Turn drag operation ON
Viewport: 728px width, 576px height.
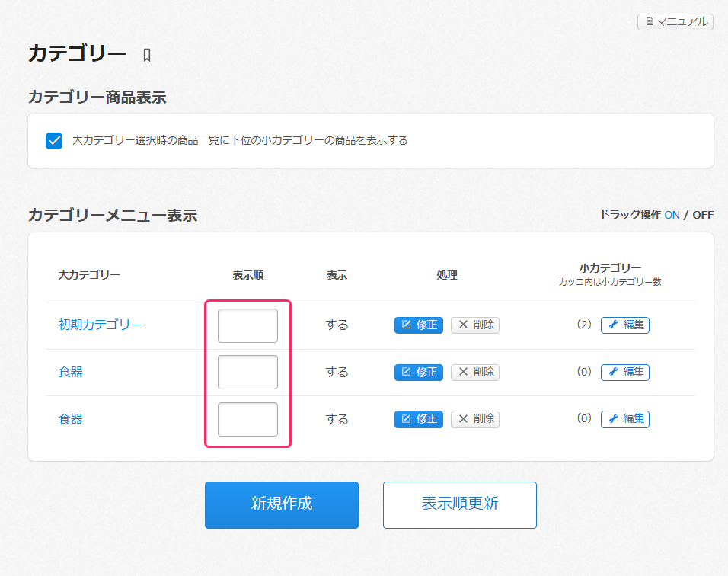672,215
